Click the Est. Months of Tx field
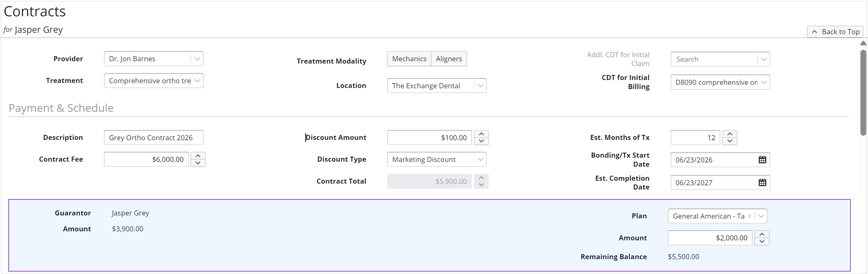 coord(695,138)
